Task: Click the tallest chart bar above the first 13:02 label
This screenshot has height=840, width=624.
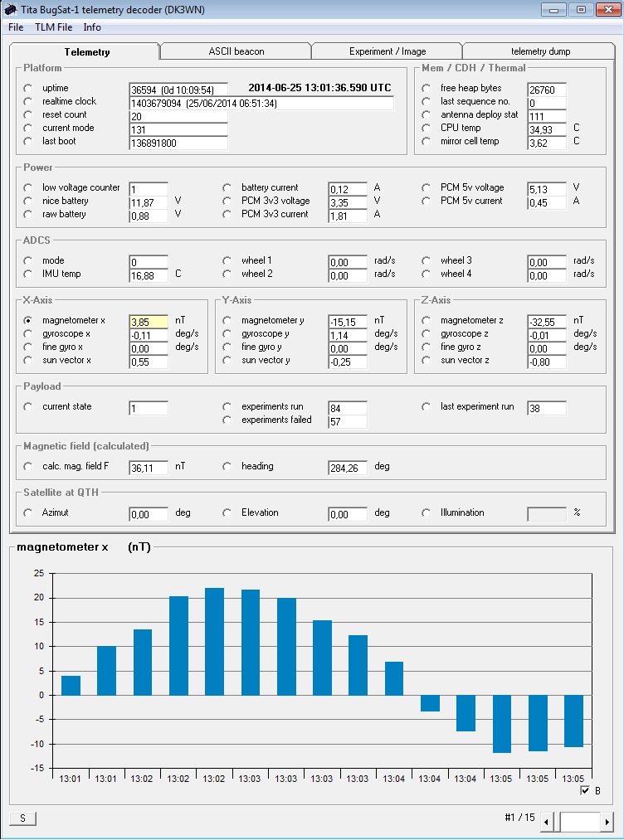Action: 214,642
